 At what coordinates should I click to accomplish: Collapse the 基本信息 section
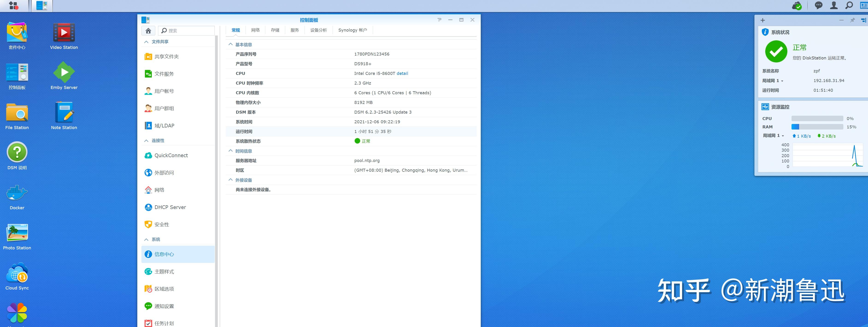pyautogui.click(x=231, y=44)
